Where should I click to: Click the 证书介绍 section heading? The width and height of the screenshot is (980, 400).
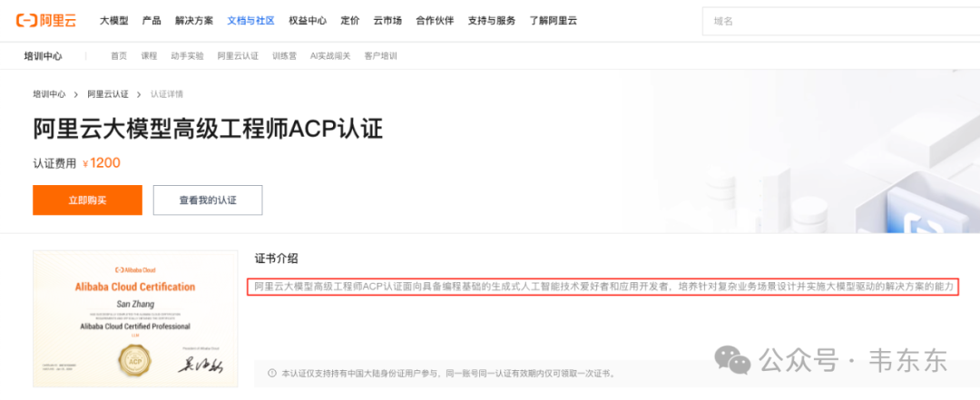point(276,259)
